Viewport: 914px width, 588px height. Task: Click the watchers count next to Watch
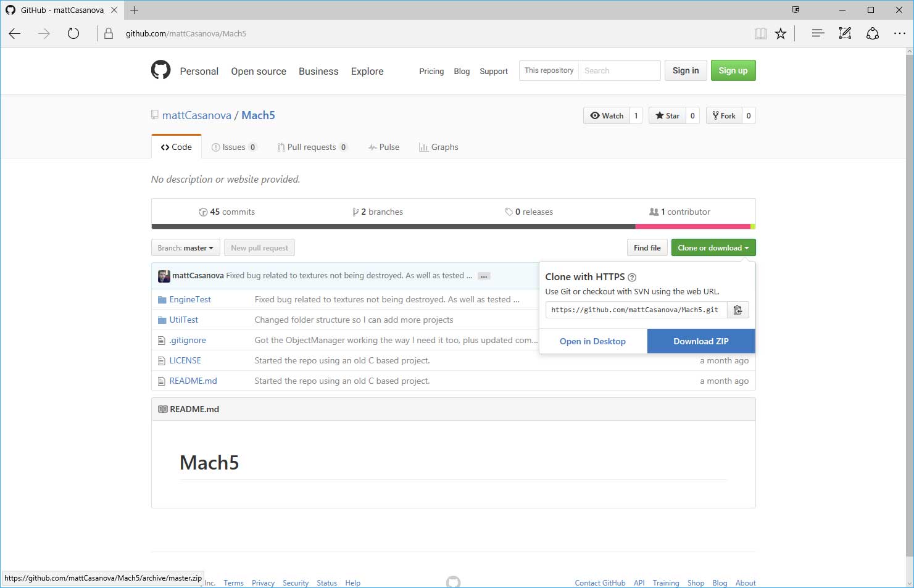[636, 115]
